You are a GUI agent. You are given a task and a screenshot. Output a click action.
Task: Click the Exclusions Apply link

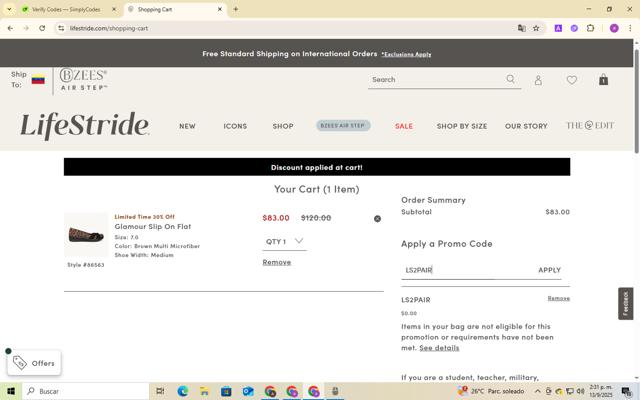pos(406,54)
